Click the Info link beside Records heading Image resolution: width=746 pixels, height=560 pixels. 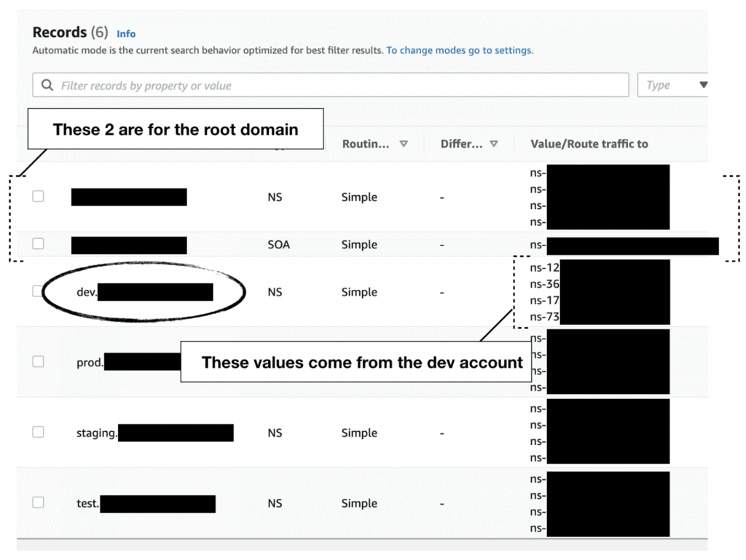tap(126, 33)
